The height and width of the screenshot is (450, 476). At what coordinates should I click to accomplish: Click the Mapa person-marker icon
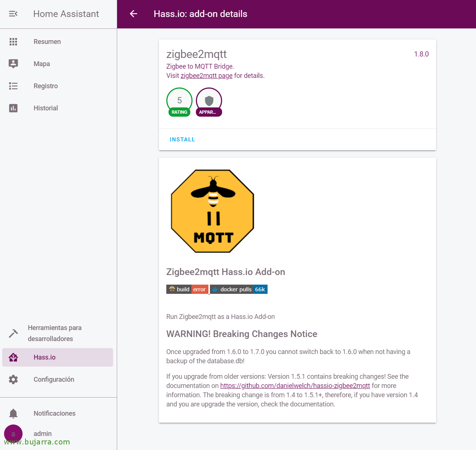click(x=13, y=64)
